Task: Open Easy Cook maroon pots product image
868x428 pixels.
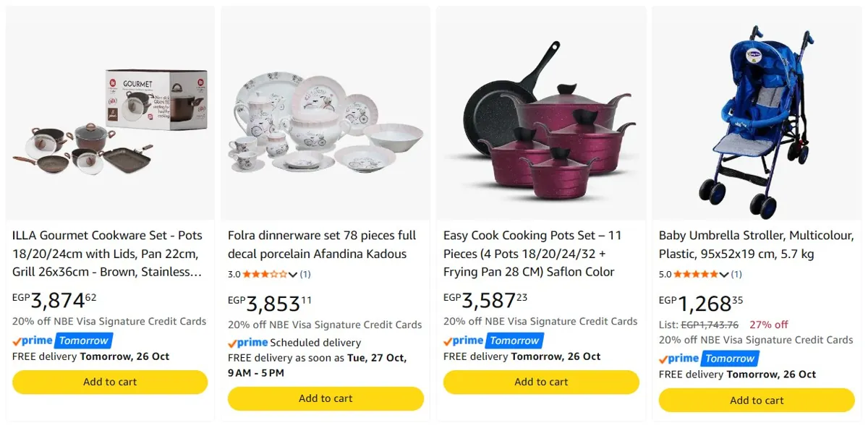Action: tap(541, 121)
